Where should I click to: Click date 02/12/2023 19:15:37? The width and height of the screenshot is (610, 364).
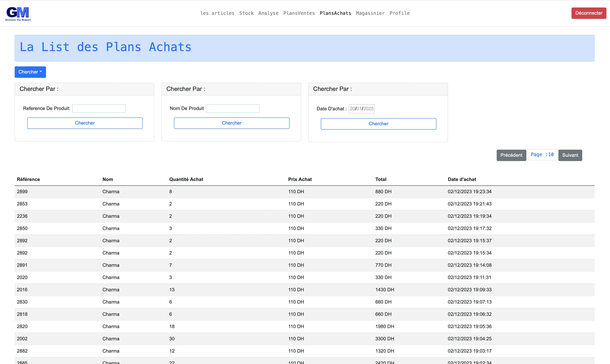pyautogui.click(x=470, y=241)
